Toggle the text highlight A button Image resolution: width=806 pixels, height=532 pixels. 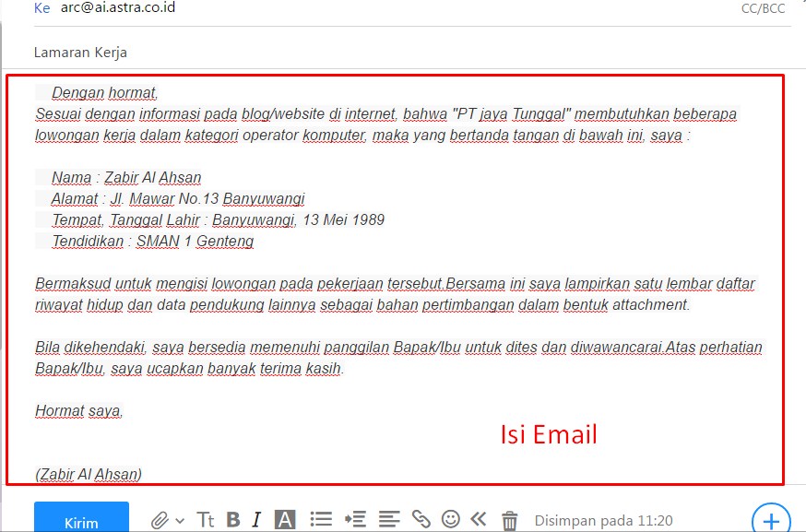[x=284, y=519]
